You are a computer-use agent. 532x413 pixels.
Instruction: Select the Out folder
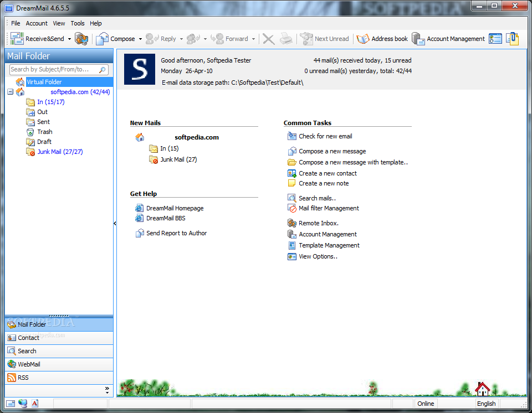[43, 112]
